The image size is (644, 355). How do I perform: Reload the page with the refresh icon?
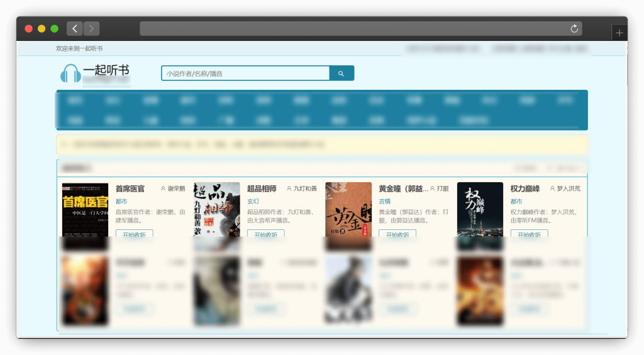click(x=574, y=28)
